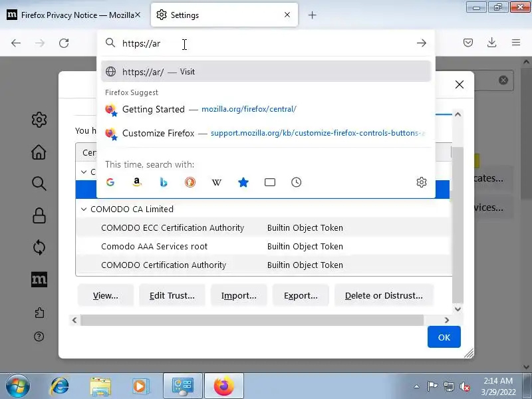
Task: Search open tabs icon
Action: click(270, 182)
